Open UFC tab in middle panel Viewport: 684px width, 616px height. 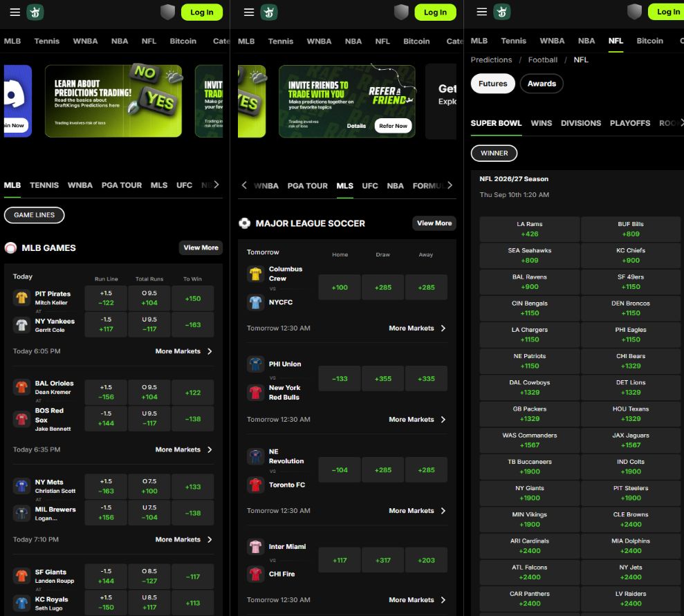[370, 186]
